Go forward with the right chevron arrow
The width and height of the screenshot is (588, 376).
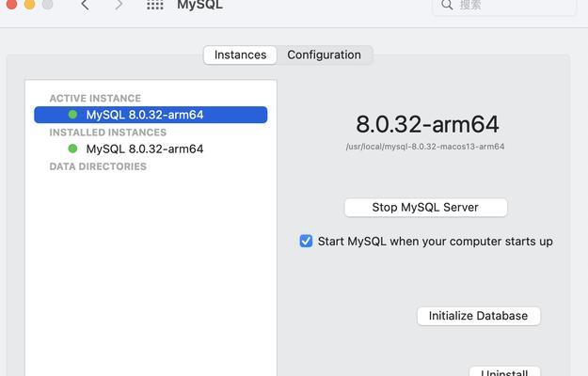119,5
